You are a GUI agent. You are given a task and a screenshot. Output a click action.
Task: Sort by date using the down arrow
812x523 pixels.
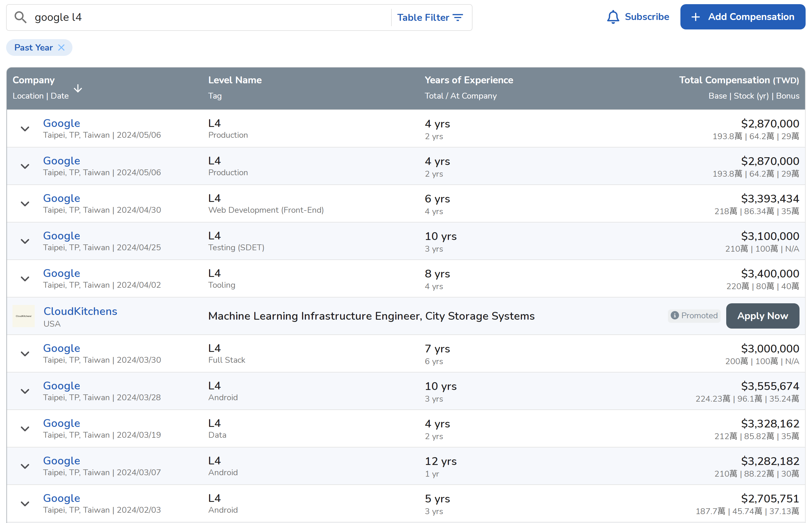click(78, 88)
